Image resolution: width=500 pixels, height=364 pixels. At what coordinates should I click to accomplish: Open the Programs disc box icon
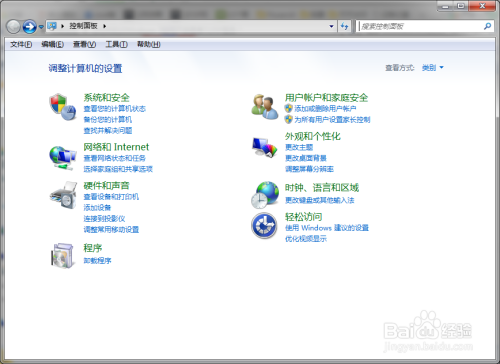coord(62,255)
